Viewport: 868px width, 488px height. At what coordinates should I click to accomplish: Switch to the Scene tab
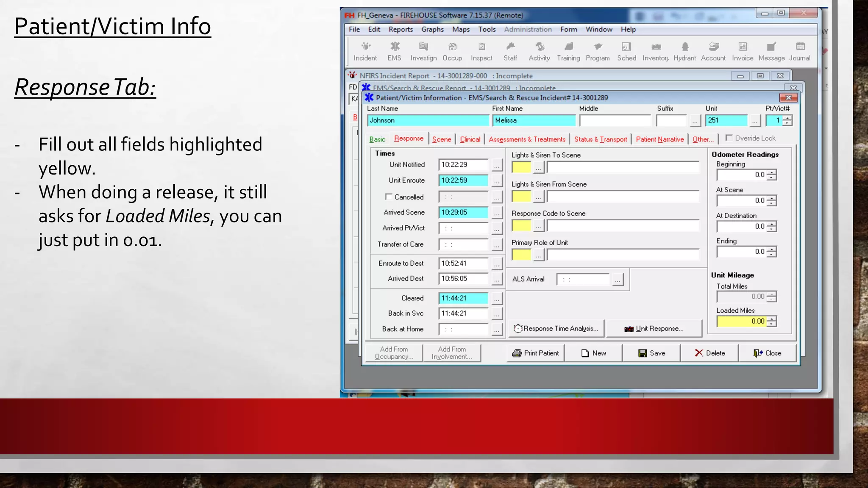pyautogui.click(x=442, y=139)
